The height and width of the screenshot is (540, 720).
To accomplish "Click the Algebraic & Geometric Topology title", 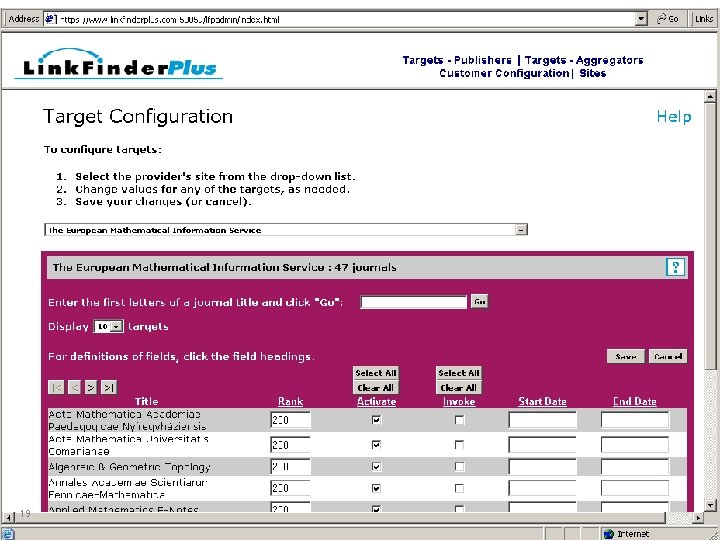I will (129, 467).
